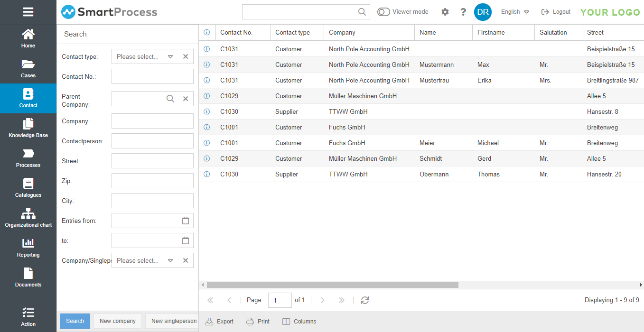Open Catalogues in the sidebar
Viewport: 644px width, 332px height.
pyautogui.click(x=28, y=188)
